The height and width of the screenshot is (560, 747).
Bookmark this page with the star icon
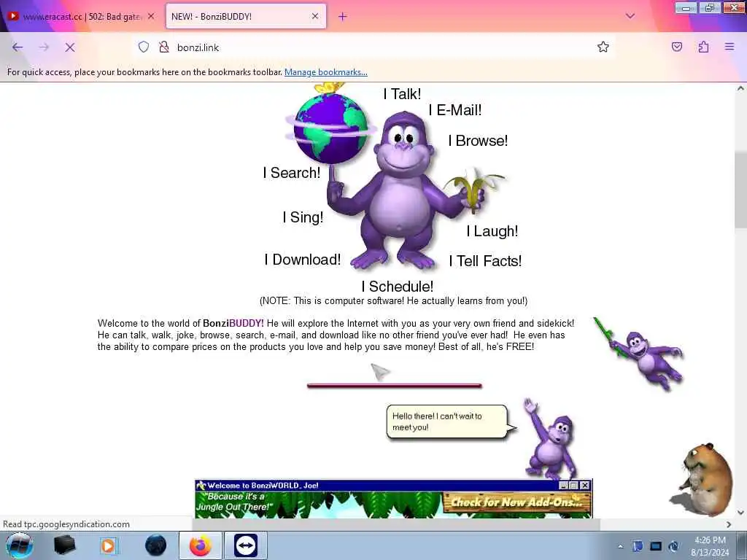pos(603,47)
